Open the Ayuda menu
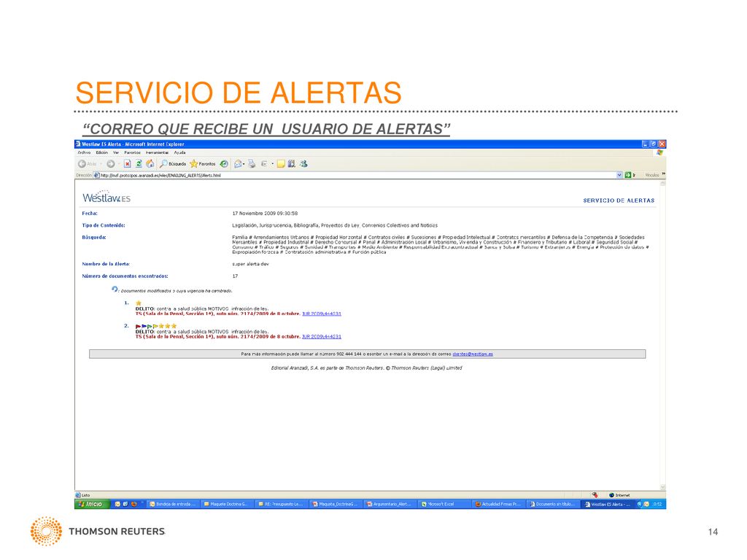Screen dimensions: 747x560 pos(179,153)
